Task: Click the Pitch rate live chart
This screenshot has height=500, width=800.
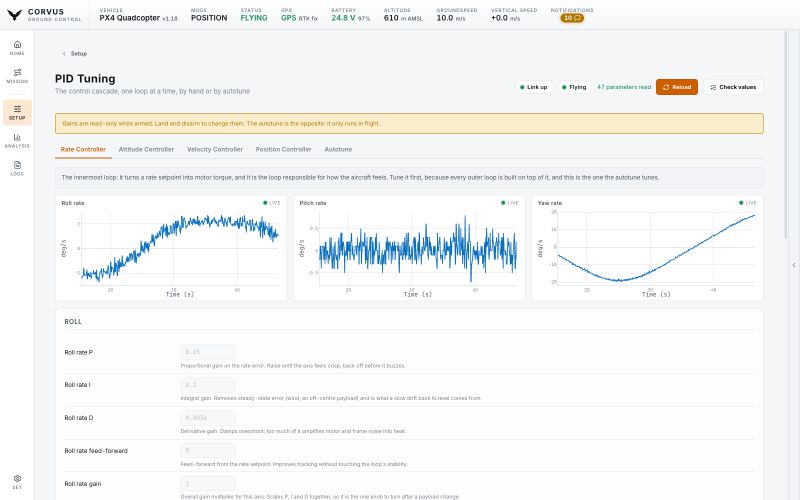Action: point(409,248)
